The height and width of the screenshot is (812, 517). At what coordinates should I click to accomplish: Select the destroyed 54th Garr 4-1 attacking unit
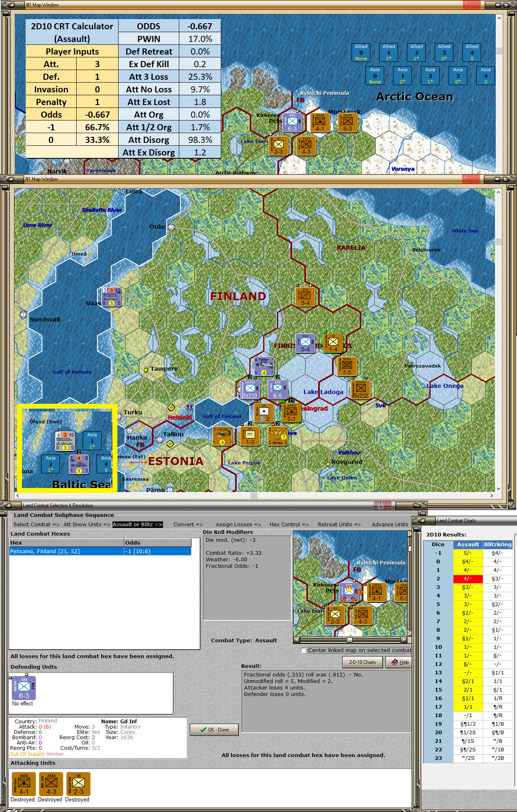coord(24,784)
